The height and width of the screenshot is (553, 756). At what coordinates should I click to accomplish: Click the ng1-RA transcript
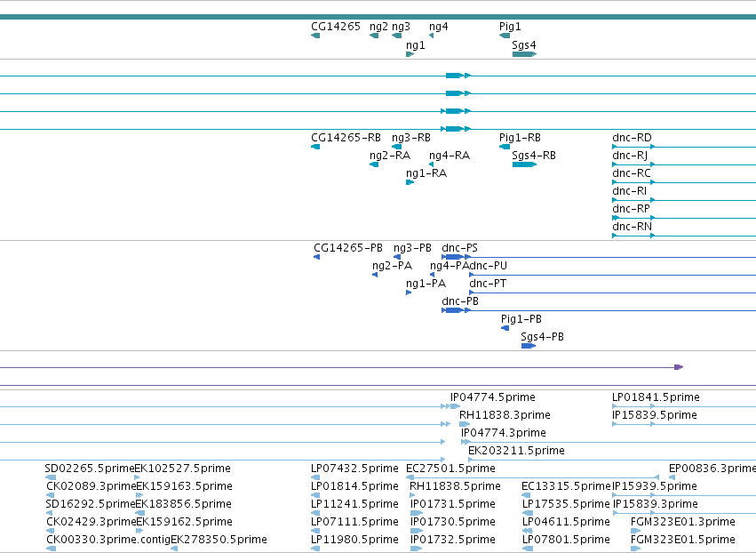(x=410, y=182)
